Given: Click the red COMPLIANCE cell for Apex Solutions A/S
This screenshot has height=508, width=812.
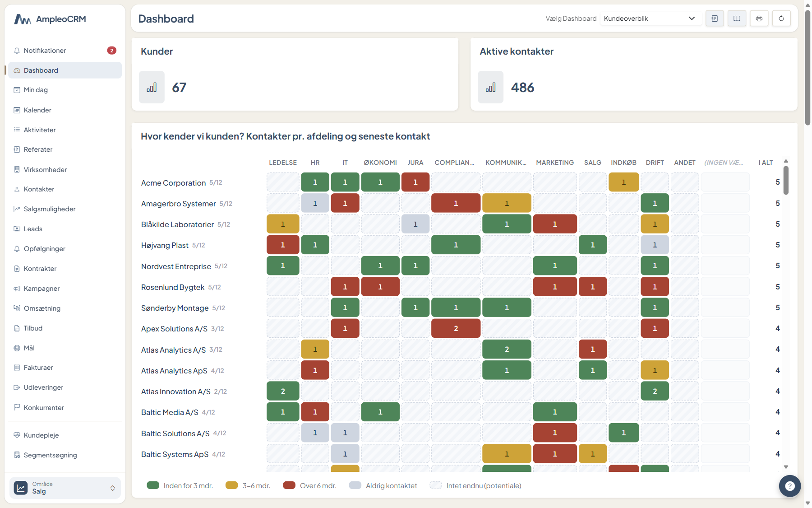Looking at the screenshot, I should (x=456, y=328).
